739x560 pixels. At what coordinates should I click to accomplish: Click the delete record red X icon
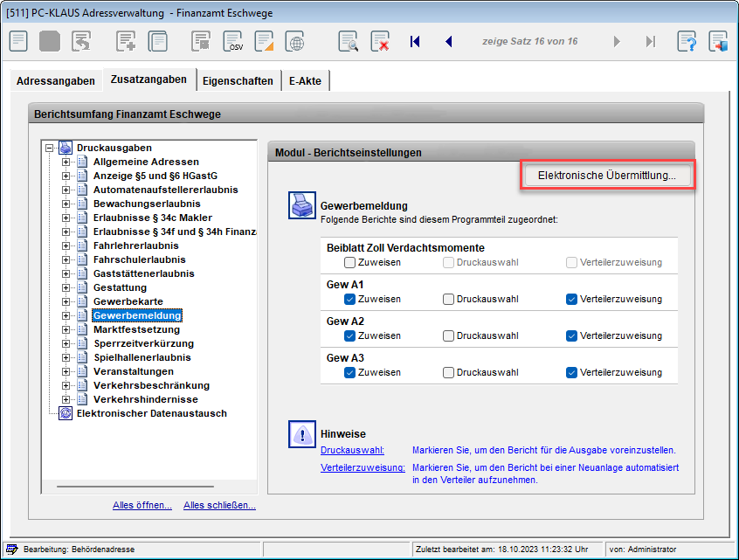click(x=379, y=41)
